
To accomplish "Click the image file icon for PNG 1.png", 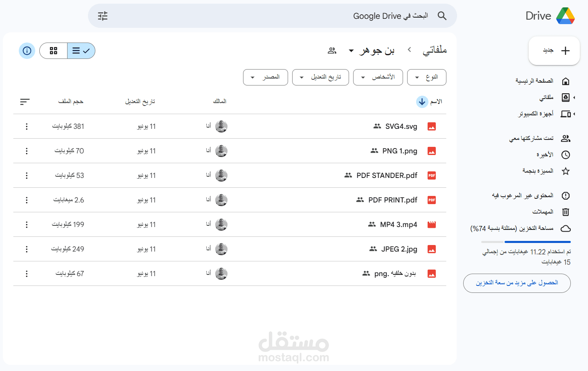I will (432, 151).
